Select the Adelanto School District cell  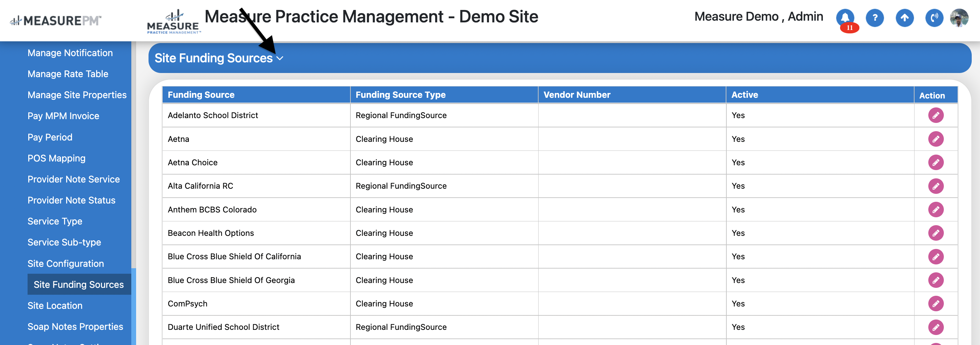[256, 115]
